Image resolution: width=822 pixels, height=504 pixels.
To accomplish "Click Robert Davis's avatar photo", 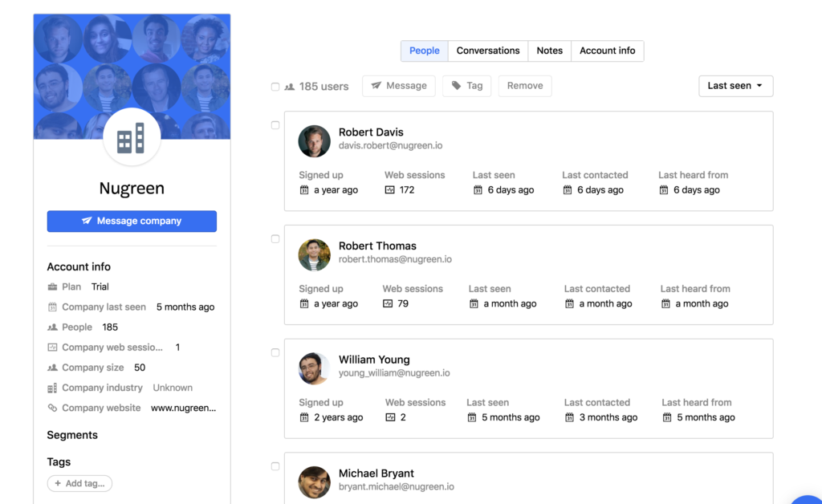I will (x=314, y=141).
